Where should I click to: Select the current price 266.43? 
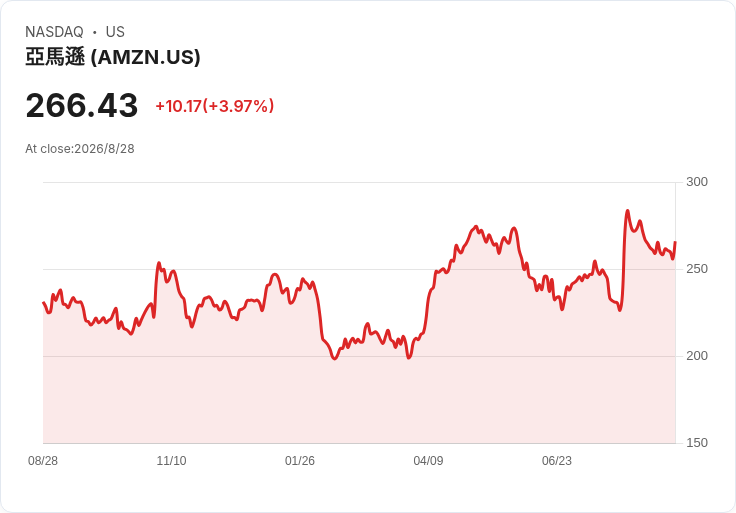(82, 105)
